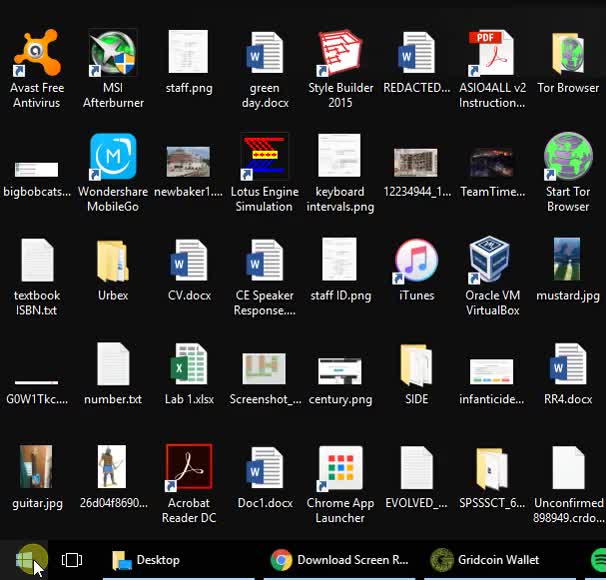Select textbook ISBN.txt file
The image size is (606, 580).
click(x=37, y=260)
